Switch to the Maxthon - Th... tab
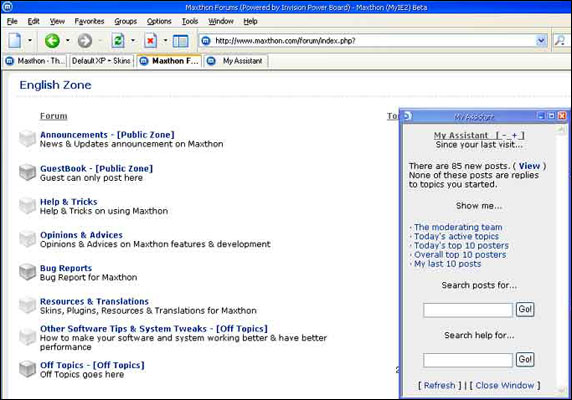This screenshot has height=400, width=572. (x=35, y=61)
